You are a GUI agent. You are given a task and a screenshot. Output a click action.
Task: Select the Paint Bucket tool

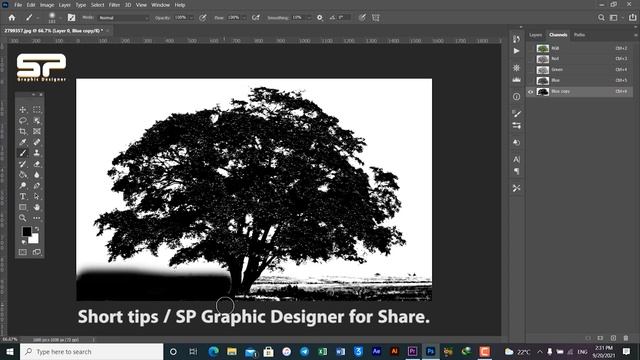[x=23, y=175]
